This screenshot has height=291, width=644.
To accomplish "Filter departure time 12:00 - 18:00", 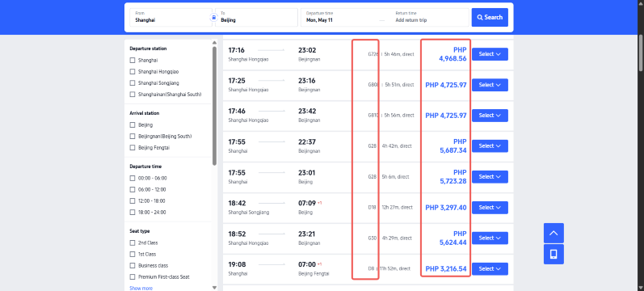I will [133, 201].
